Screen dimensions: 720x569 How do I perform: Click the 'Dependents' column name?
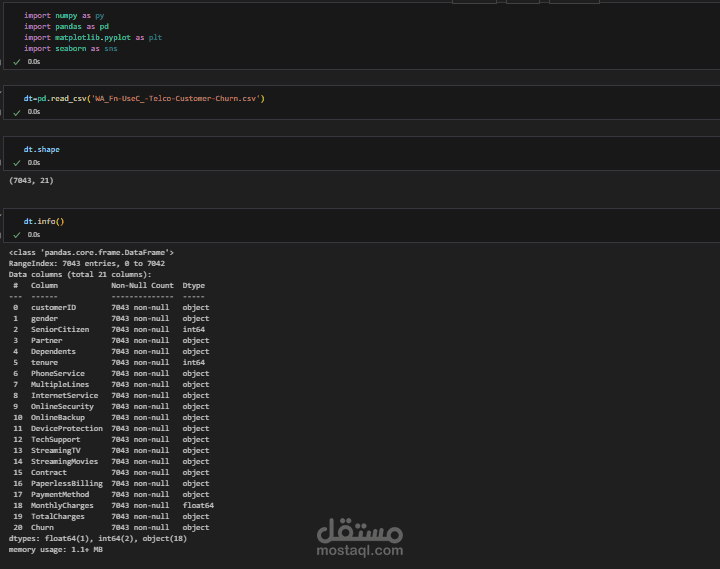(53, 352)
